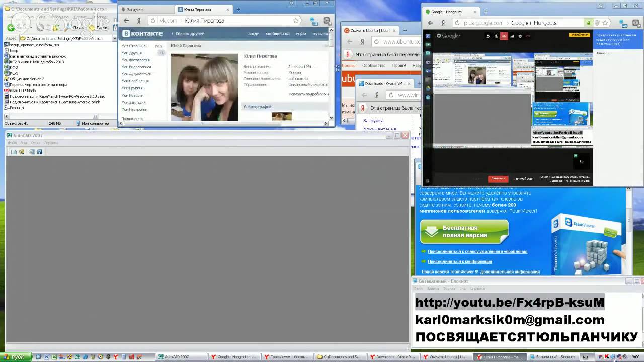Image resolution: width=644 pixels, height=362 pixels.
Task: Click the RU language indicator in the taskbar
Action: (586, 357)
